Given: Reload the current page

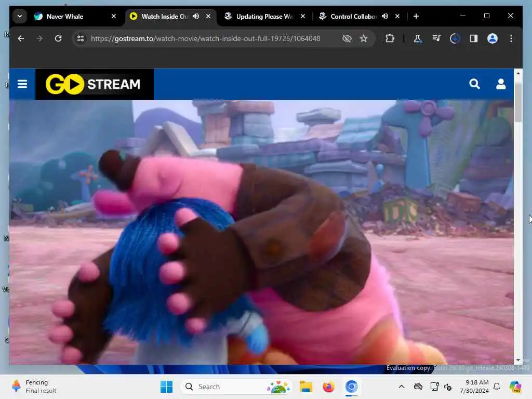Looking at the screenshot, I should [58, 38].
